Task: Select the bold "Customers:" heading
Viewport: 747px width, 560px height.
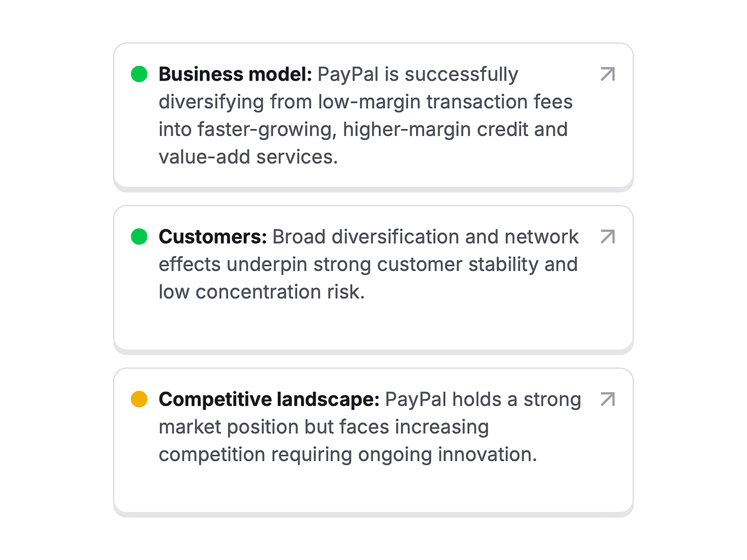Action: click(x=213, y=237)
